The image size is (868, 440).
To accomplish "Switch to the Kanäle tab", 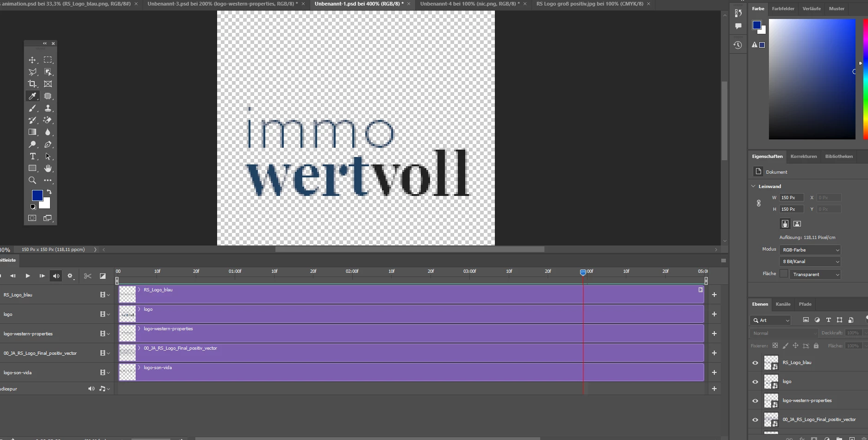I will coord(783,304).
